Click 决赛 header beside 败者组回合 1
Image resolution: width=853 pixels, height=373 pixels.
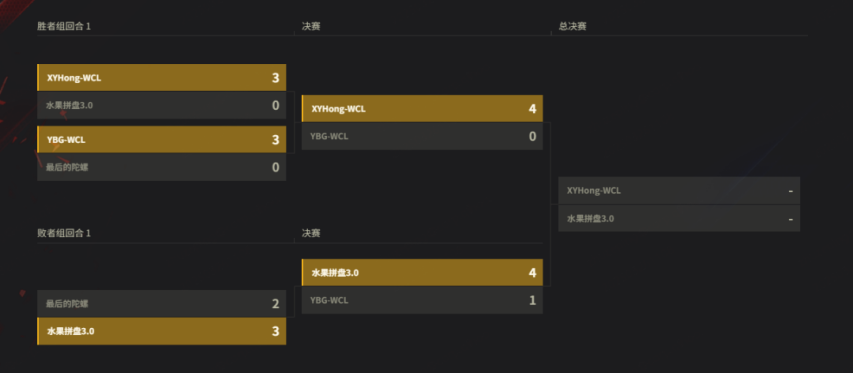tap(311, 233)
